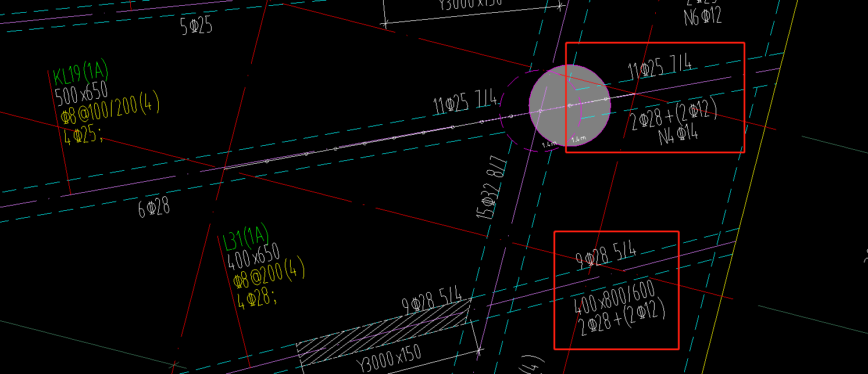Select the 5Φ25 annotation text

click(197, 26)
